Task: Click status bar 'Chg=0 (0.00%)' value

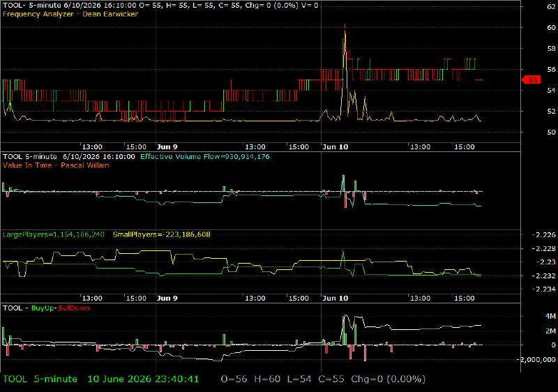Action: tap(389, 379)
